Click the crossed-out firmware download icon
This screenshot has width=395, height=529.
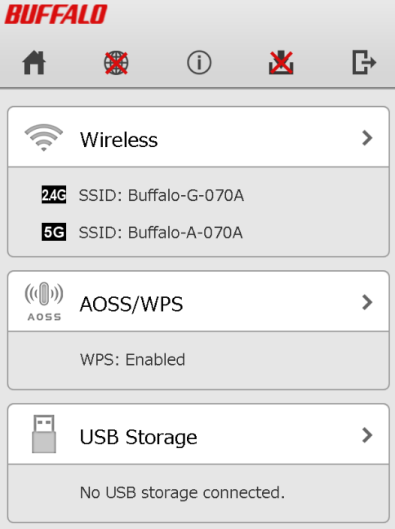281,62
